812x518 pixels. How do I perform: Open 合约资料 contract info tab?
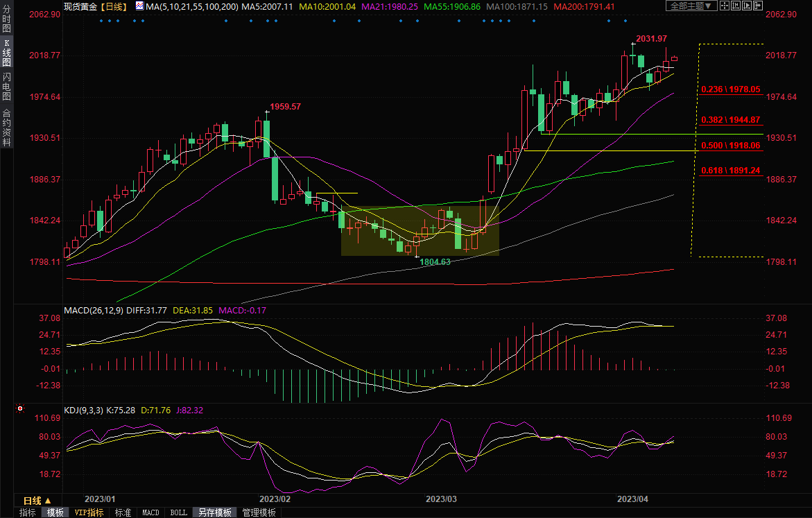7,128
